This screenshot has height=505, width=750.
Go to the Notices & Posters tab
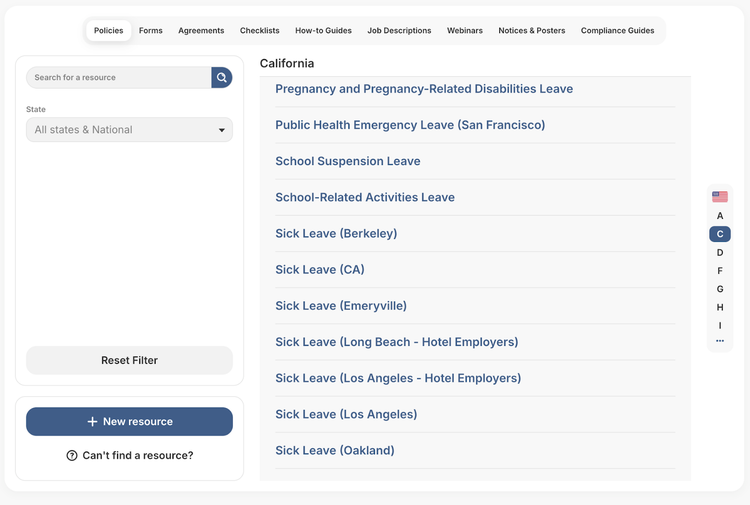pos(531,31)
